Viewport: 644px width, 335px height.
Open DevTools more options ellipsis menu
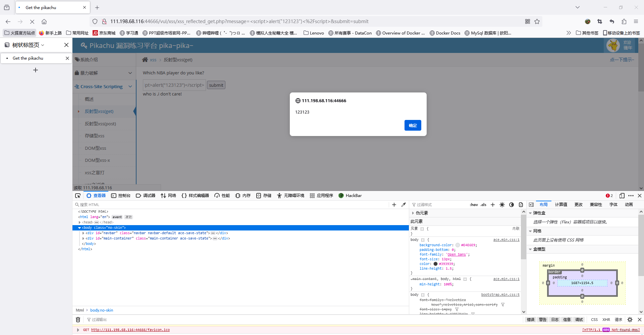tap(631, 196)
